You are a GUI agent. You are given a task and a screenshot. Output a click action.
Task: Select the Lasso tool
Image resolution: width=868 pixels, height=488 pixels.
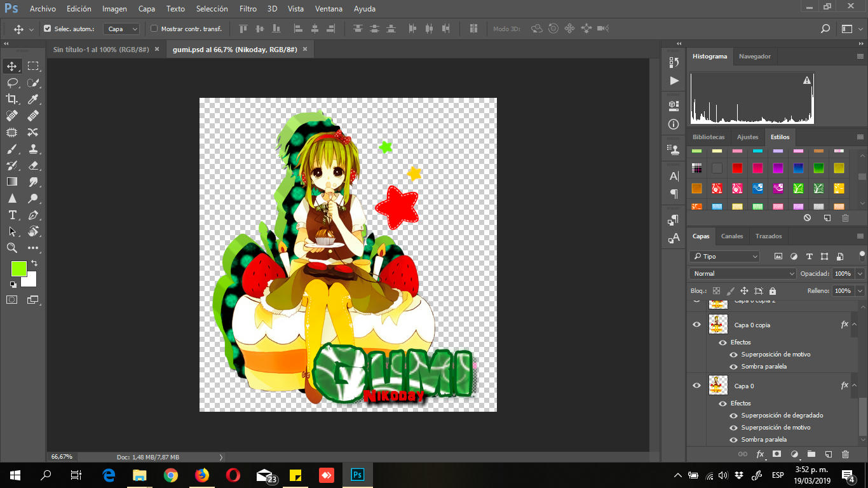pyautogui.click(x=12, y=83)
